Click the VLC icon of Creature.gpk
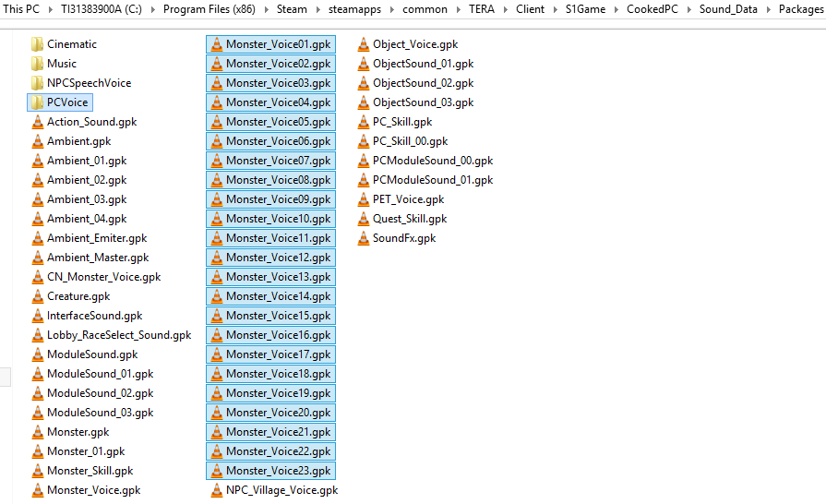 [38, 296]
